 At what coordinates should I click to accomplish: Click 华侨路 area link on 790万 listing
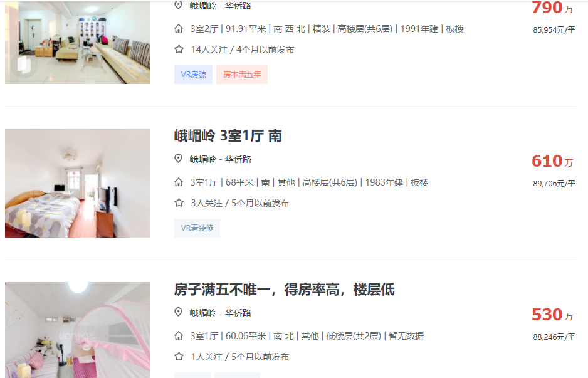click(238, 6)
